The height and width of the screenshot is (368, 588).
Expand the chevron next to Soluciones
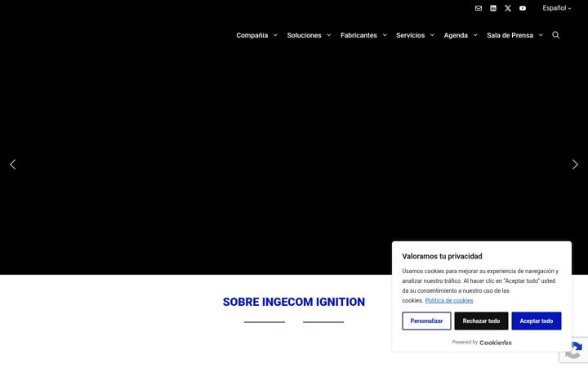coord(329,35)
